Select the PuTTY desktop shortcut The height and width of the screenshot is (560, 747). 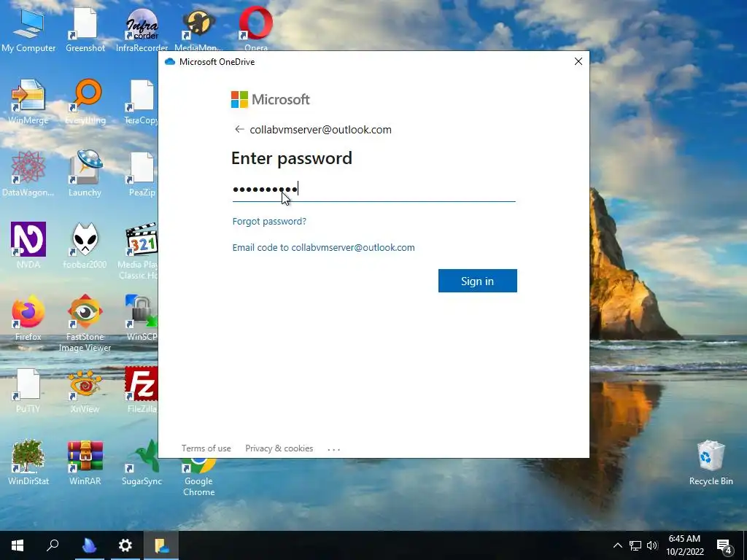[x=28, y=391]
